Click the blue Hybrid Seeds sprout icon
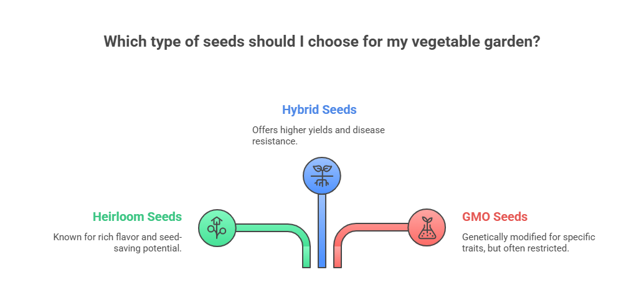The width and height of the screenshot is (644, 295). coord(321,176)
